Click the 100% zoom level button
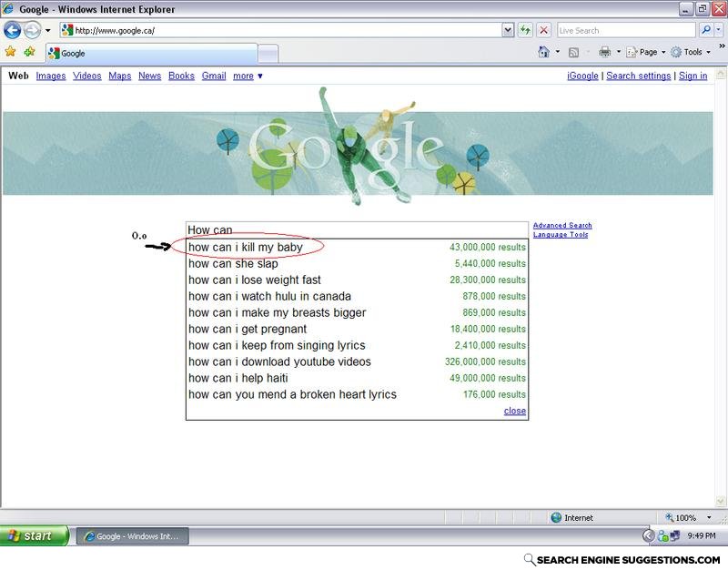 pos(681,517)
